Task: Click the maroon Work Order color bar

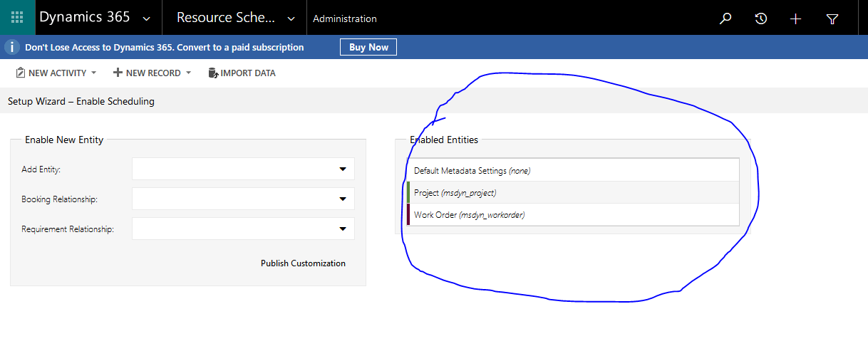Action: [x=408, y=214]
